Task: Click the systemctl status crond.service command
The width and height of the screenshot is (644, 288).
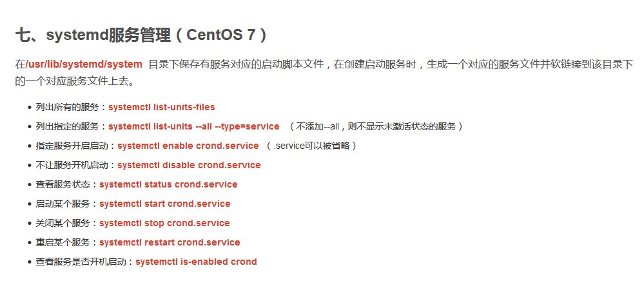Action: 168,184
